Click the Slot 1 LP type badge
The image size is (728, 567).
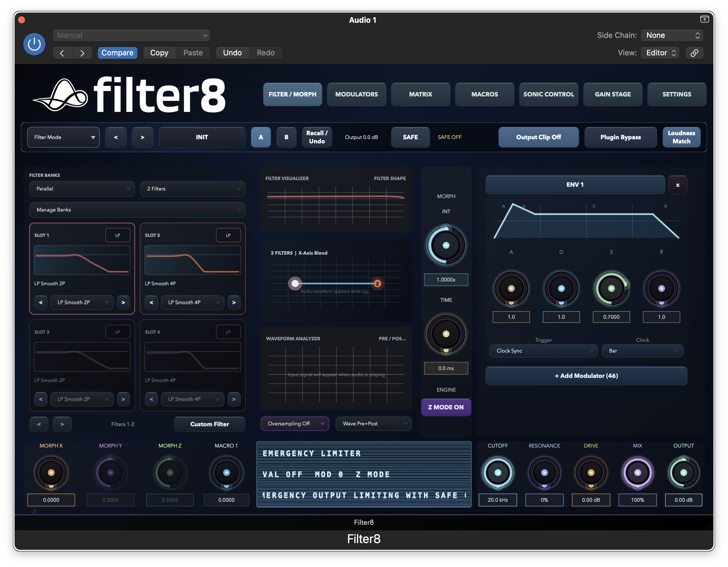[x=118, y=235]
